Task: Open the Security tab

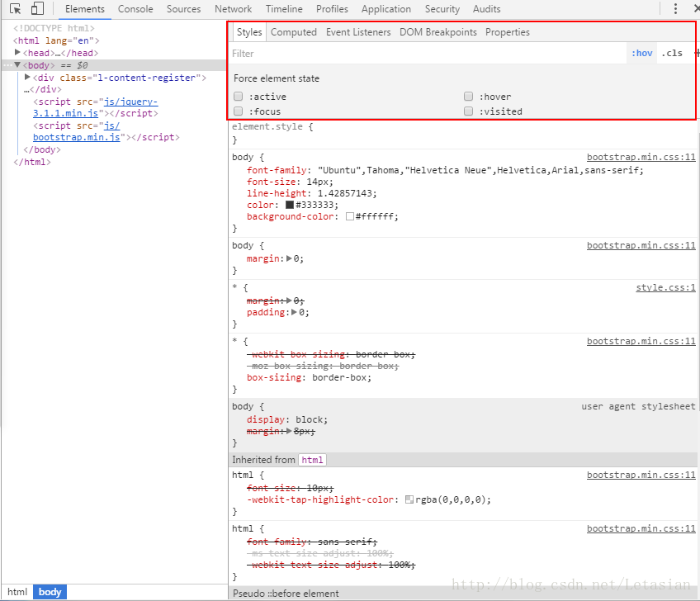Action: coord(442,9)
